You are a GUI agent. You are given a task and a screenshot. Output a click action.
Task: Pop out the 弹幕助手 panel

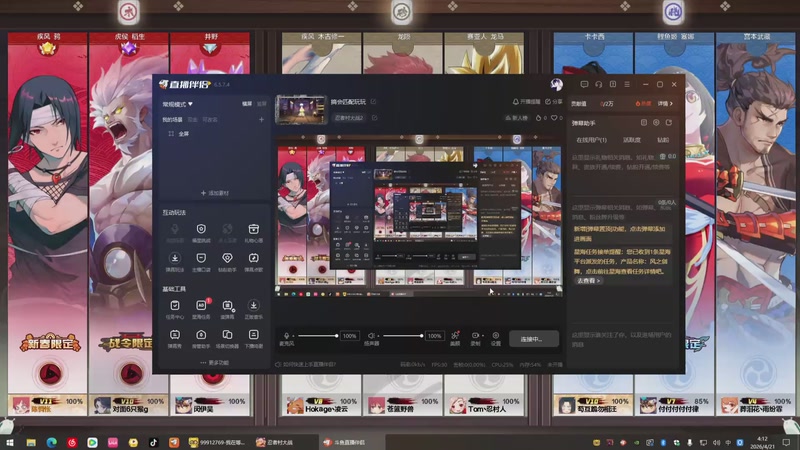pos(668,123)
